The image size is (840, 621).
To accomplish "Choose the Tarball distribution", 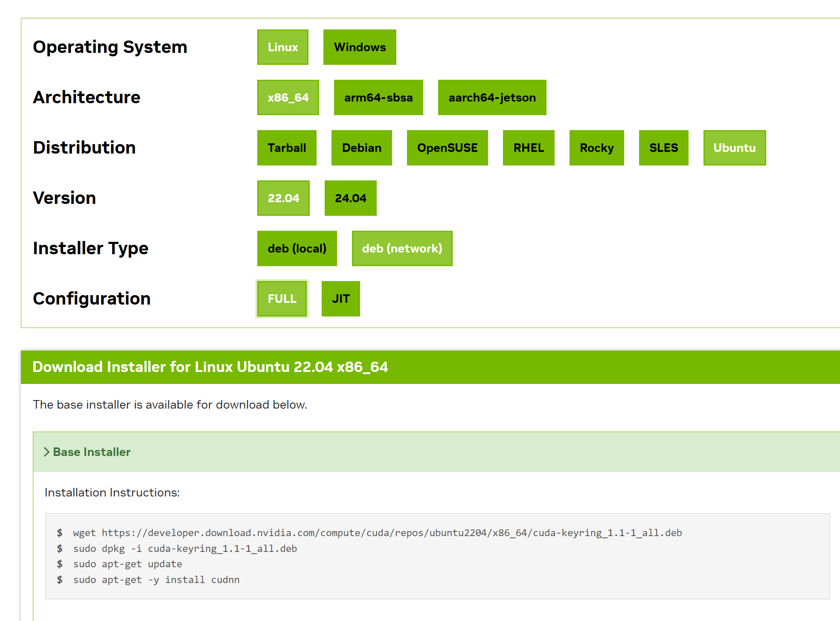I will click(x=286, y=148).
